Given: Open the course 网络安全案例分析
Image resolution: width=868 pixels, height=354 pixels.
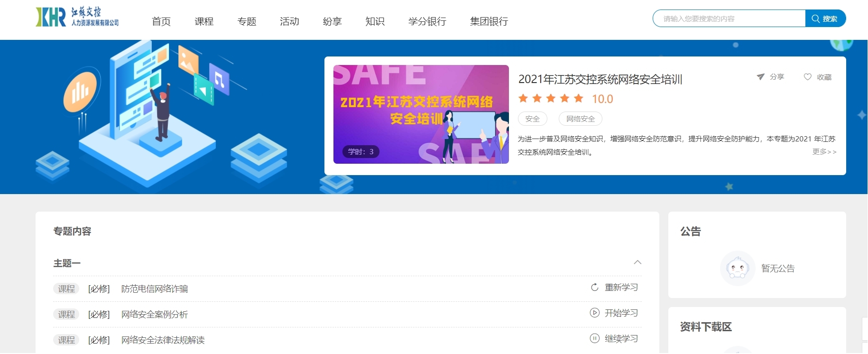Looking at the screenshot, I should (x=155, y=315).
